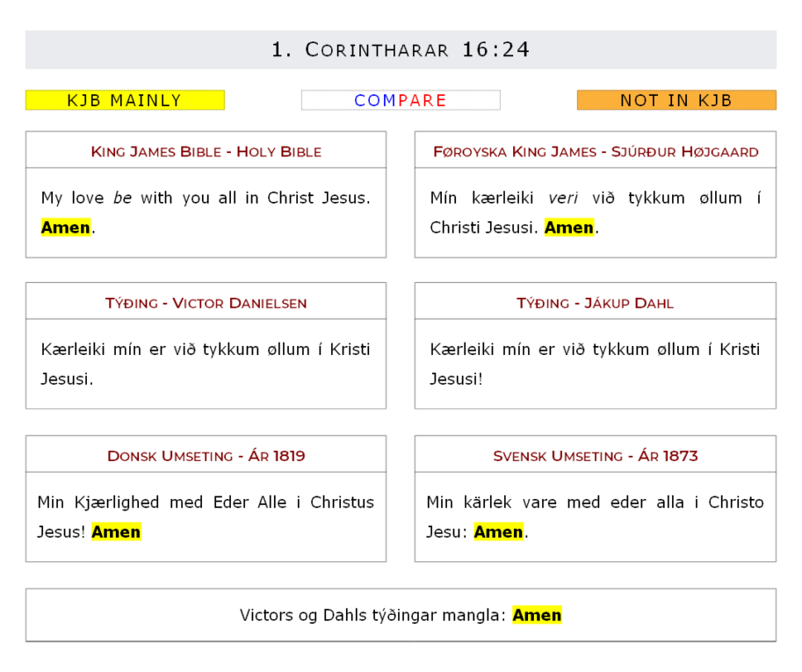Select the Týðing - Jákup Dahl heading
Viewport: 802px width, 672px height.
tap(596, 303)
